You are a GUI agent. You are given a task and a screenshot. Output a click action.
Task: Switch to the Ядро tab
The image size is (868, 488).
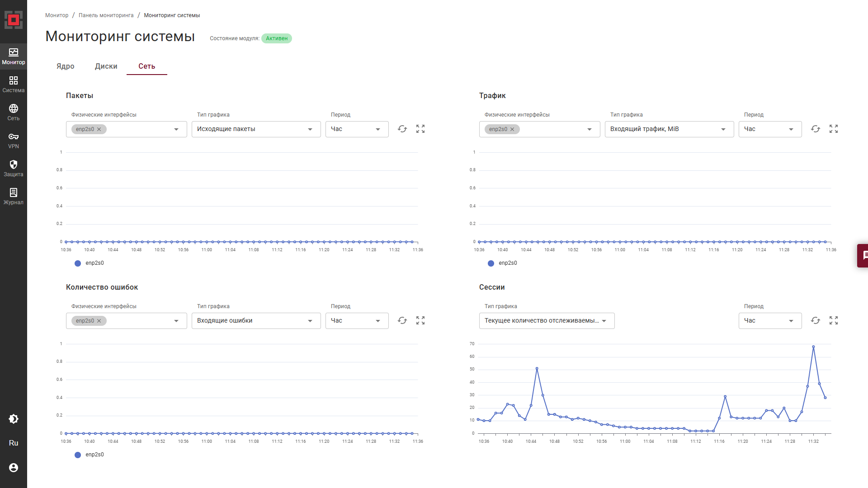[x=66, y=66]
